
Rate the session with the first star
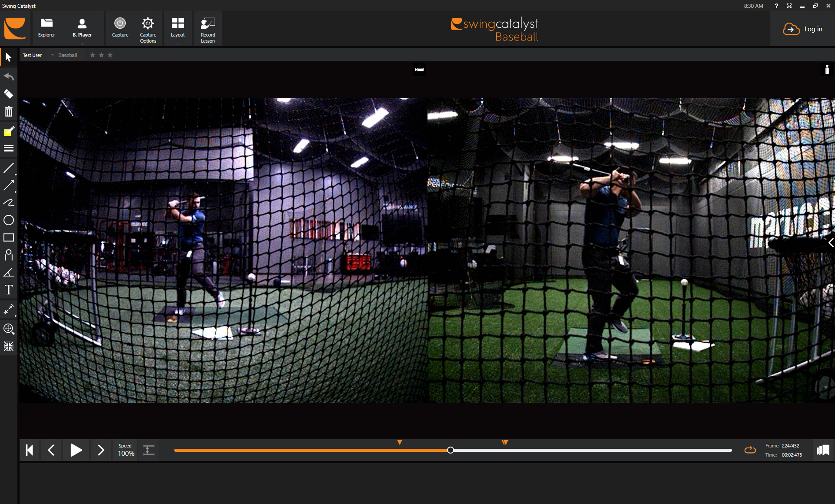(x=92, y=55)
